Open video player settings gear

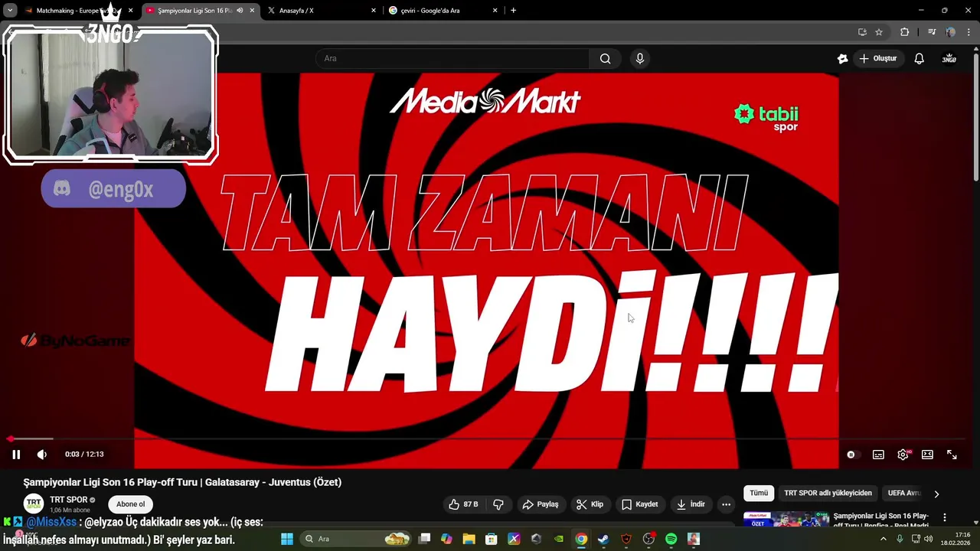point(903,455)
